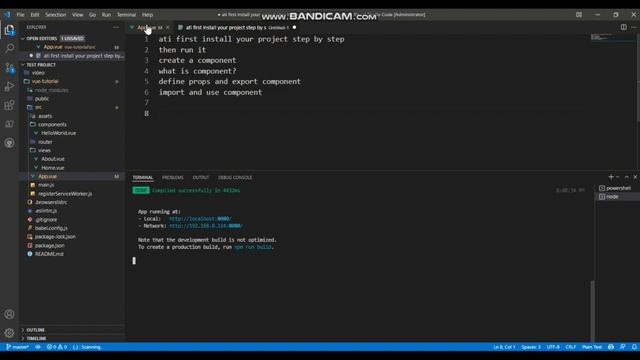Click the UTF-8 encoding indicator

click(x=553, y=347)
